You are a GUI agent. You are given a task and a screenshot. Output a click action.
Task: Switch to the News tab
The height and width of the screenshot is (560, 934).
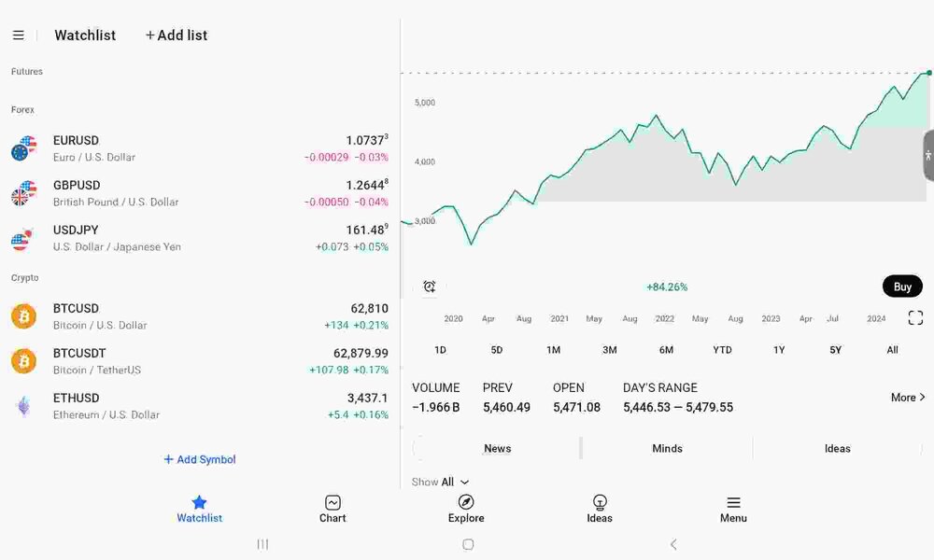(x=498, y=449)
